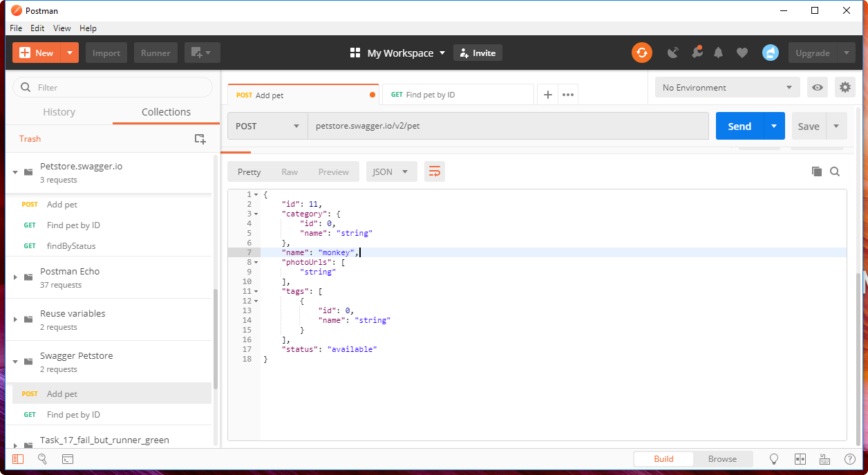Collapse Swagger Petstore collection
This screenshot has width=868, height=475.
(x=15, y=362)
